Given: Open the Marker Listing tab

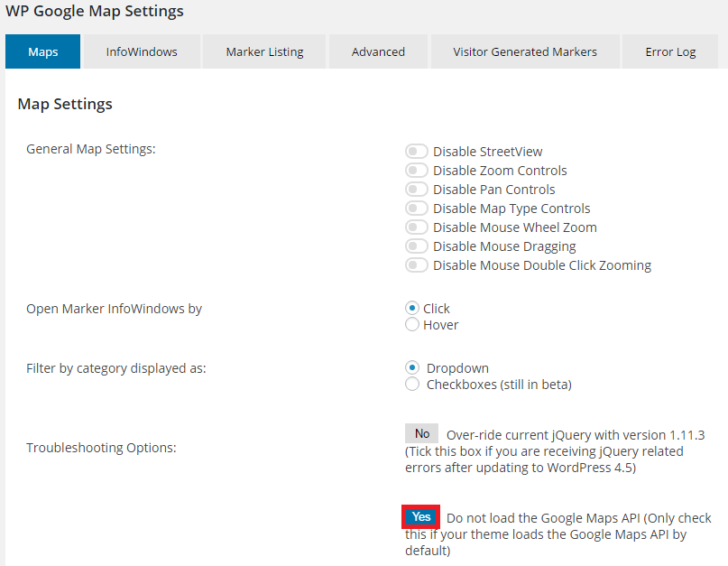Looking at the screenshot, I should pos(264,51).
